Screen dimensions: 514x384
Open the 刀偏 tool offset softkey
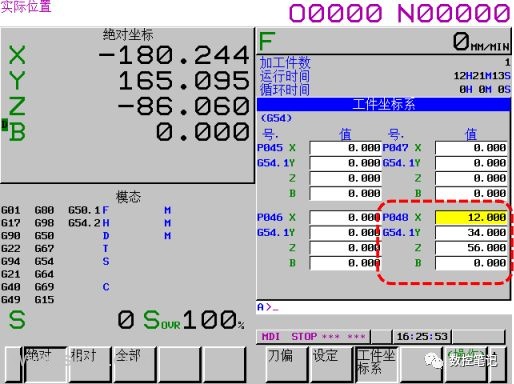click(286, 364)
